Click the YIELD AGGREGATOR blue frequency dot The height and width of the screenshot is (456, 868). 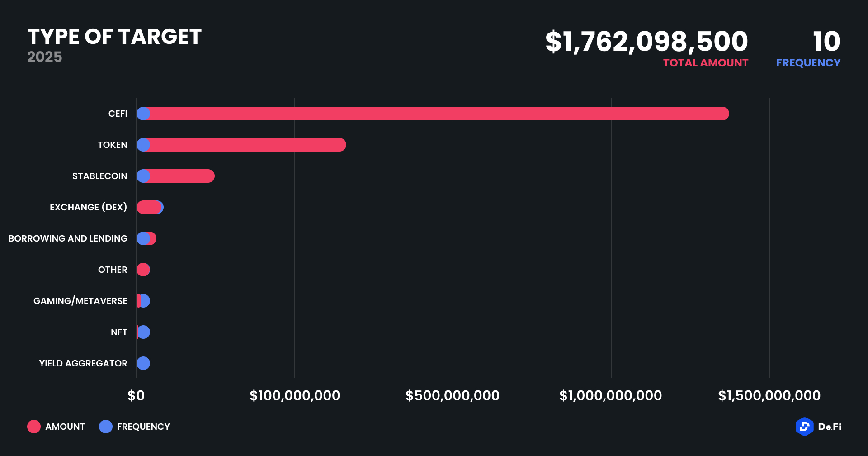144,363
